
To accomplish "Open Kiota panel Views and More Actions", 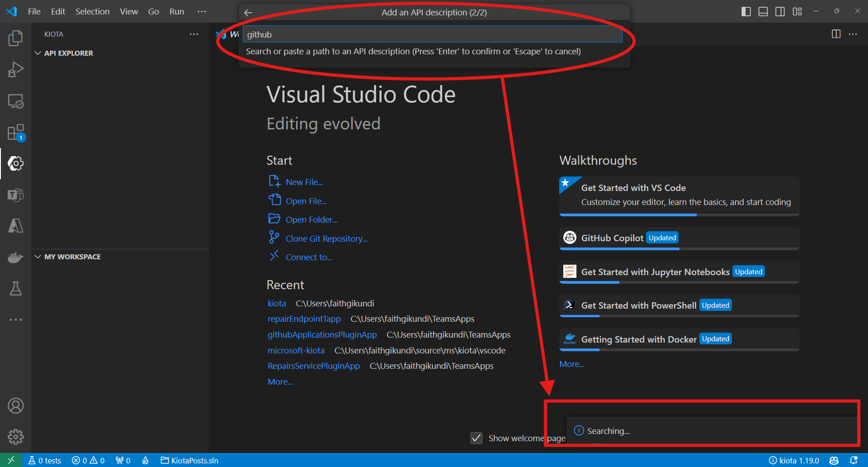I will (x=194, y=34).
